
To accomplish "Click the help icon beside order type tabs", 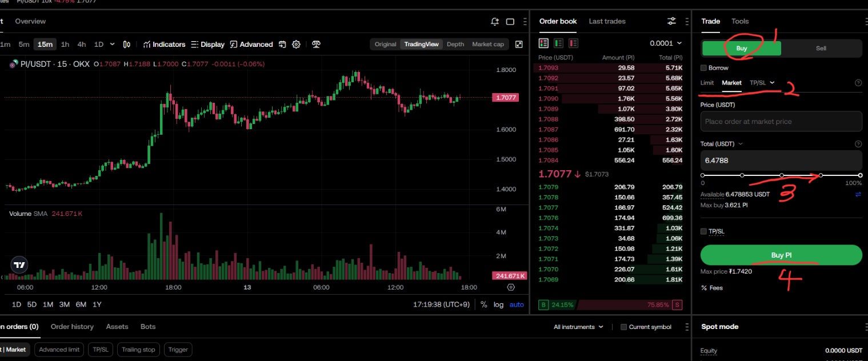I will click(858, 83).
